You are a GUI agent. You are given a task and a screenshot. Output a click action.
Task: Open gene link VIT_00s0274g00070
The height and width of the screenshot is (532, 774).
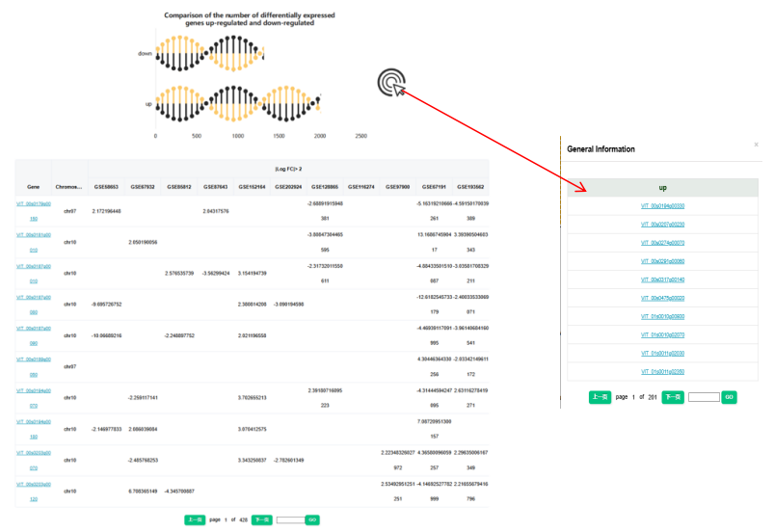[x=662, y=243]
